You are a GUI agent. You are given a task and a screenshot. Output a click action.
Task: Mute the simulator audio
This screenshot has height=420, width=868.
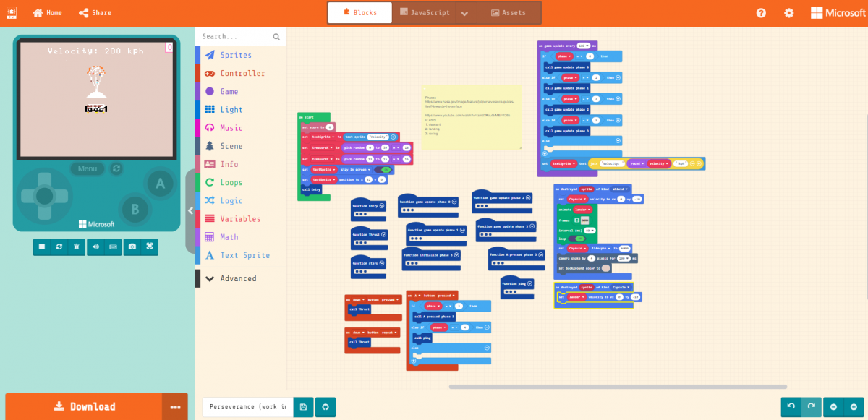[95, 247]
